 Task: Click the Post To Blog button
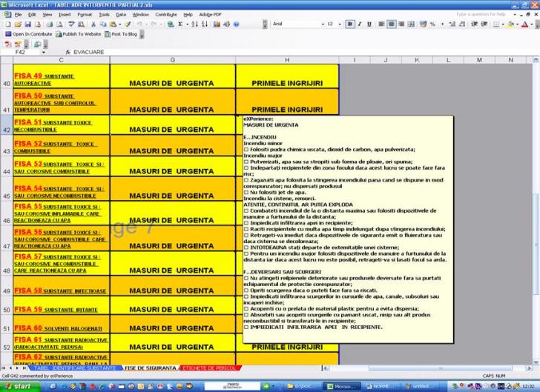coord(121,34)
